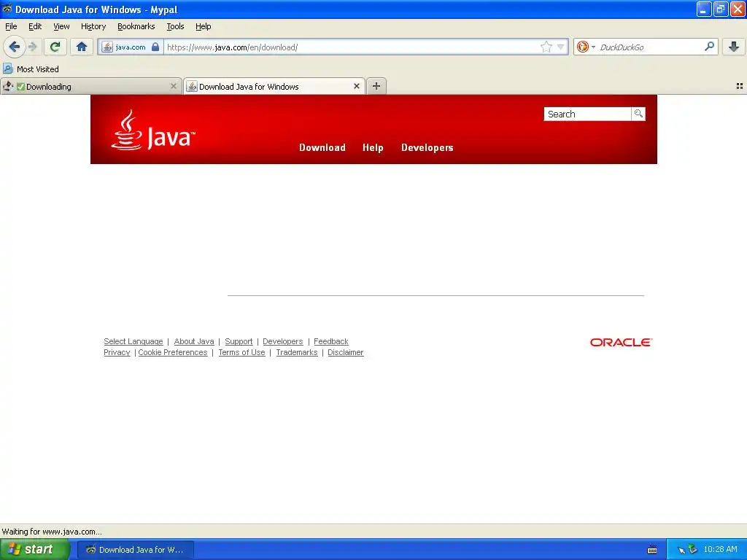747x560 pixels.
Task: Close the Downloading tab
Action: (174, 86)
